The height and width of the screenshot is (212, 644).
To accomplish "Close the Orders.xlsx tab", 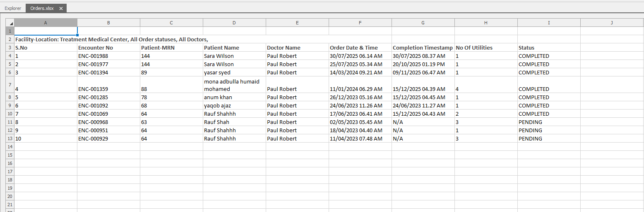I will 61,8.
